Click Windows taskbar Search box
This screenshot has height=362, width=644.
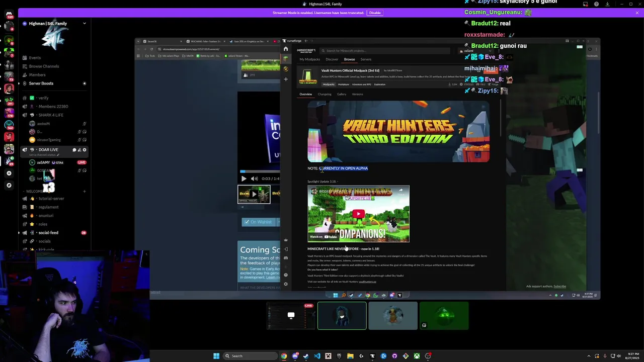[251, 356]
